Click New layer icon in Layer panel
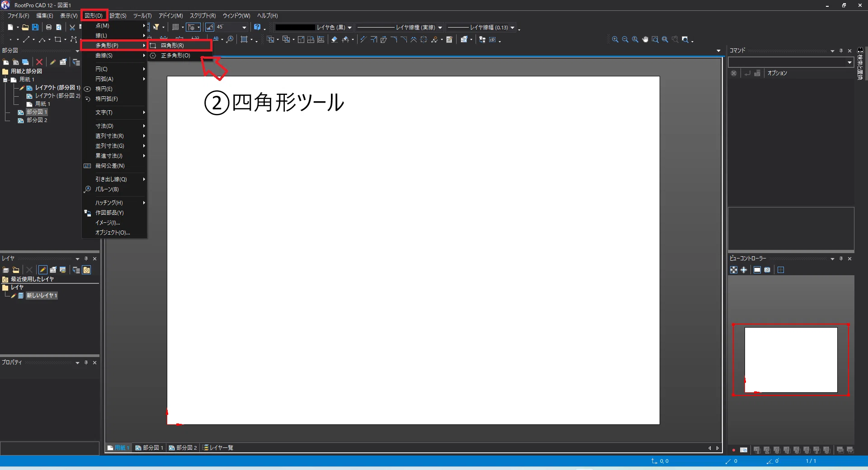This screenshot has width=868, height=470. point(6,270)
